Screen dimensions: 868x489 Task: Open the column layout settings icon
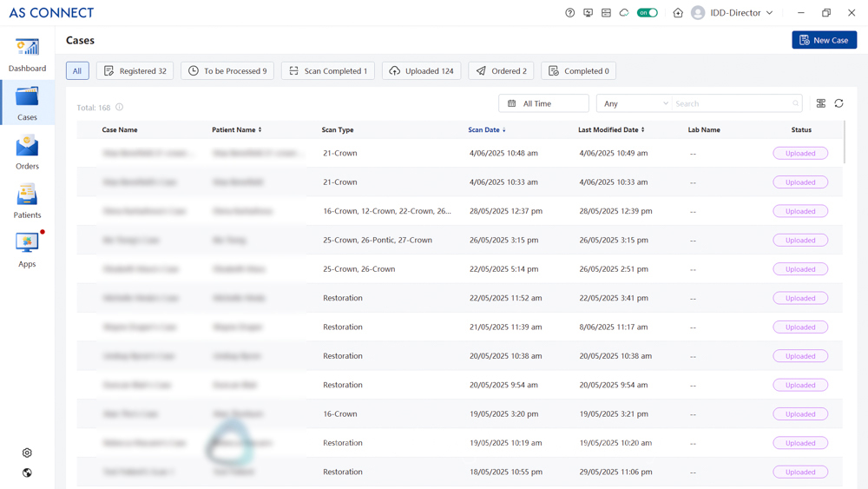(x=820, y=103)
